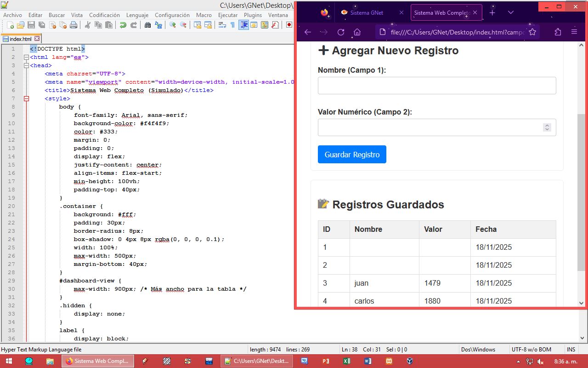Click inside the Nombre (Campo 1) field
The width and height of the screenshot is (588, 368).
(x=436, y=86)
